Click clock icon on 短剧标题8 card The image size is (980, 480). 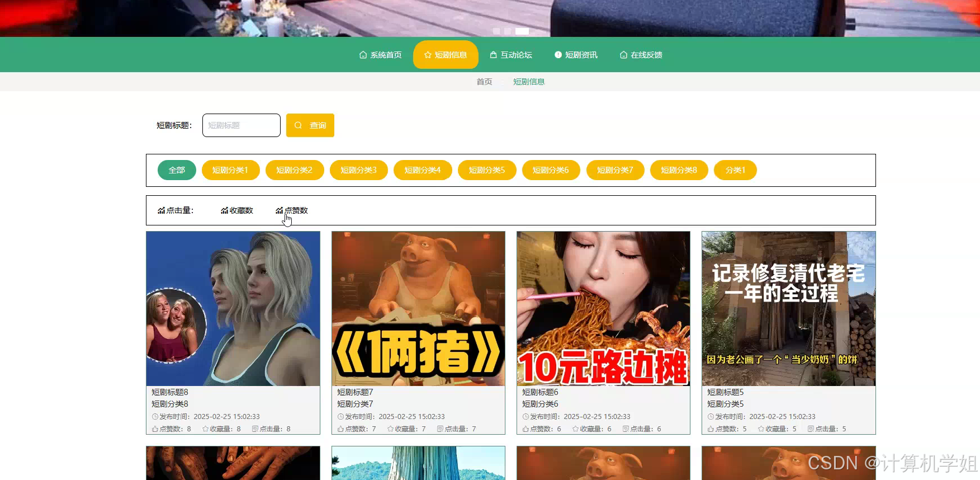click(155, 417)
